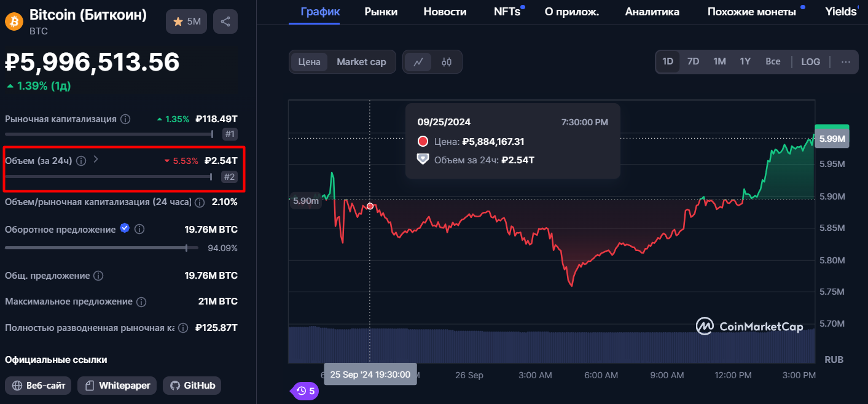This screenshot has height=404, width=868.
Task: Click the share icon next to Bitcoin title
Action: click(x=225, y=21)
